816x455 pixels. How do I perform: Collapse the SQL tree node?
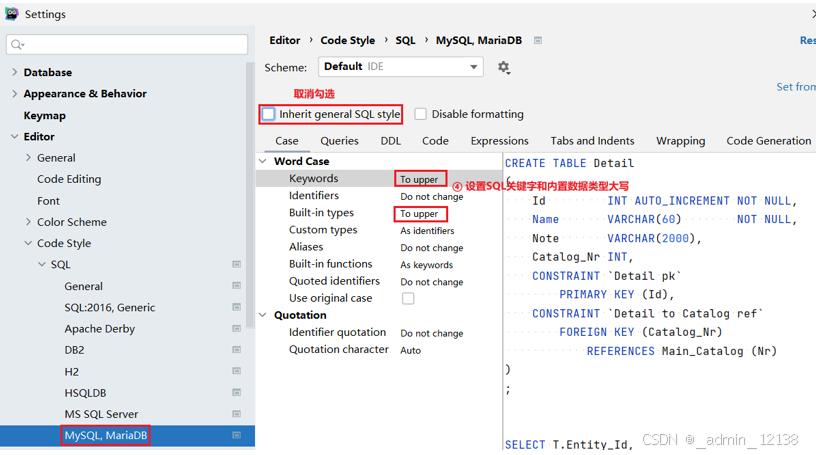click(42, 264)
